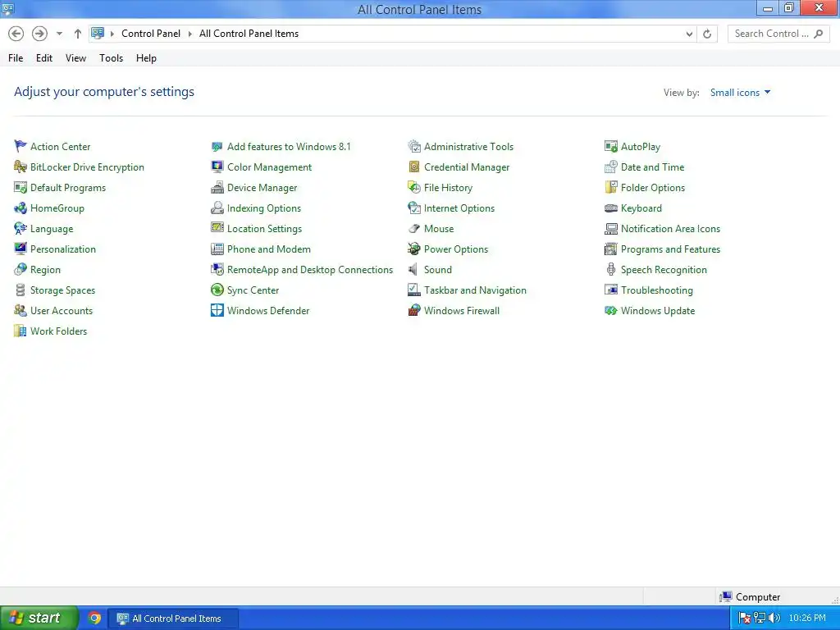Open the File menu
The height and width of the screenshot is (630, 840).
coord(16,58)
